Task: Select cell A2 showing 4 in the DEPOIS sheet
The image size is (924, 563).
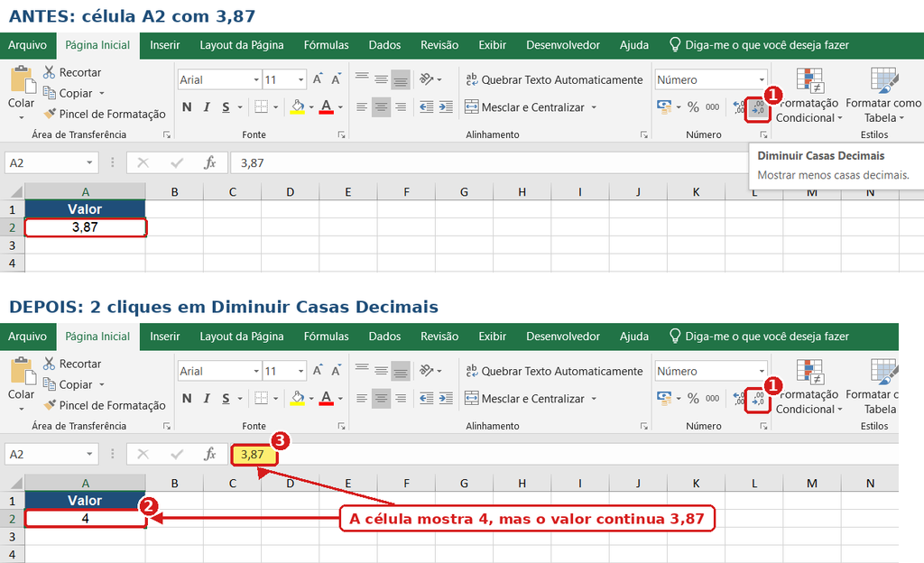Action: click(86, 519)
